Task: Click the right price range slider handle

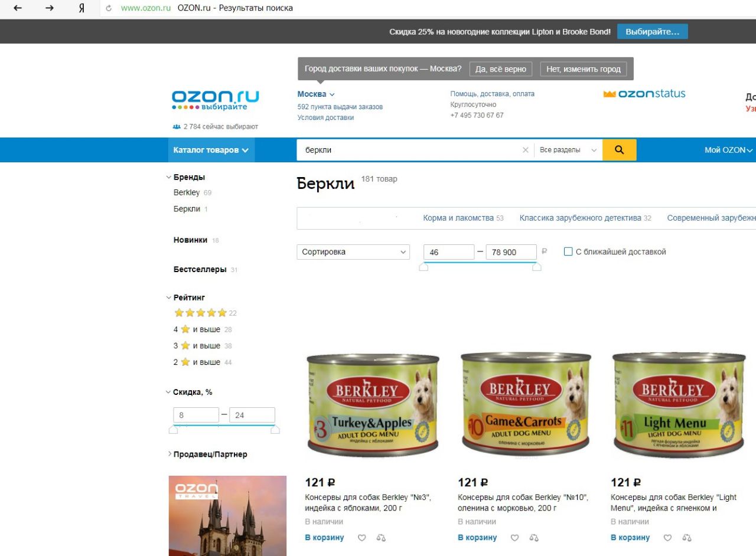Action: tap(536, 267)
